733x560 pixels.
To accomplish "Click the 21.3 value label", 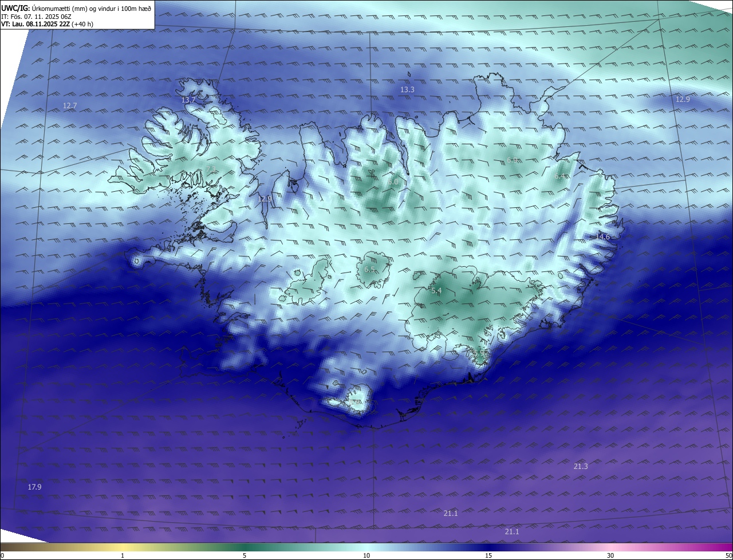I will point(581,467).
